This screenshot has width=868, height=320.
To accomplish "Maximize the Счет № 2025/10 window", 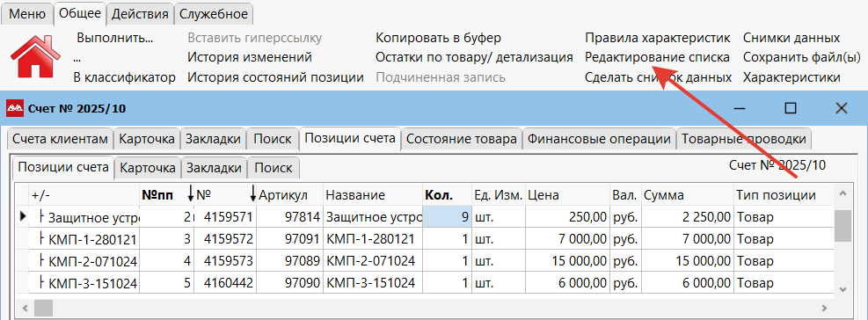I will pos(791,108).
